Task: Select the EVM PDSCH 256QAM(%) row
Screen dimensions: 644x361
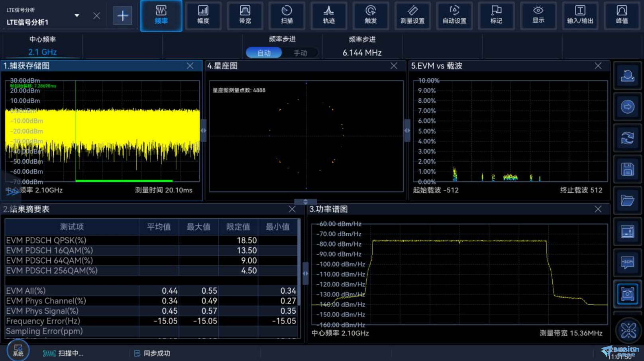Action: click(151, 271)
